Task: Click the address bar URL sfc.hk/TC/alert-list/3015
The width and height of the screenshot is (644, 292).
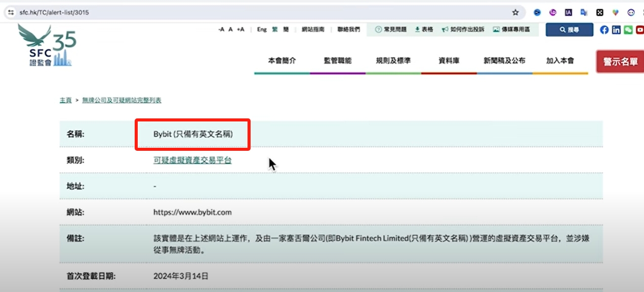Action: click(x=54, y=12)
